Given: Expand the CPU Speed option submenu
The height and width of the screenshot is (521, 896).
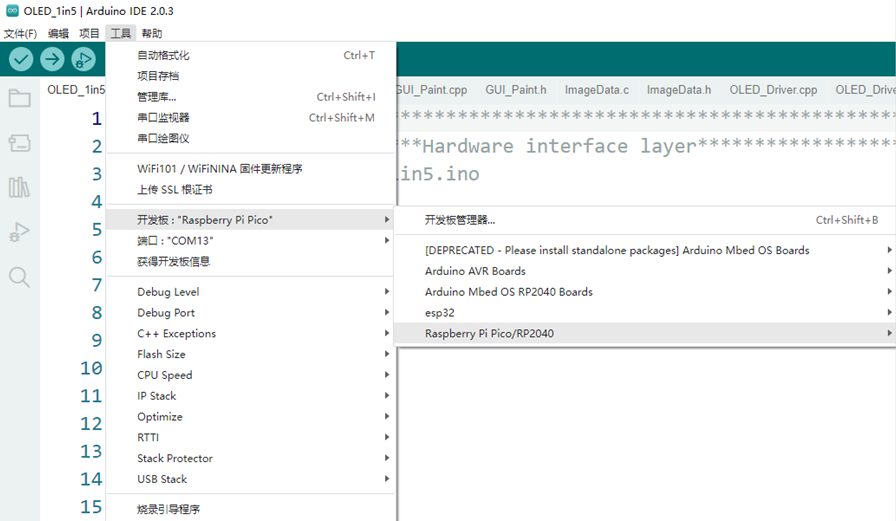Looking at the screenshot, I should (x=164, y=375).
